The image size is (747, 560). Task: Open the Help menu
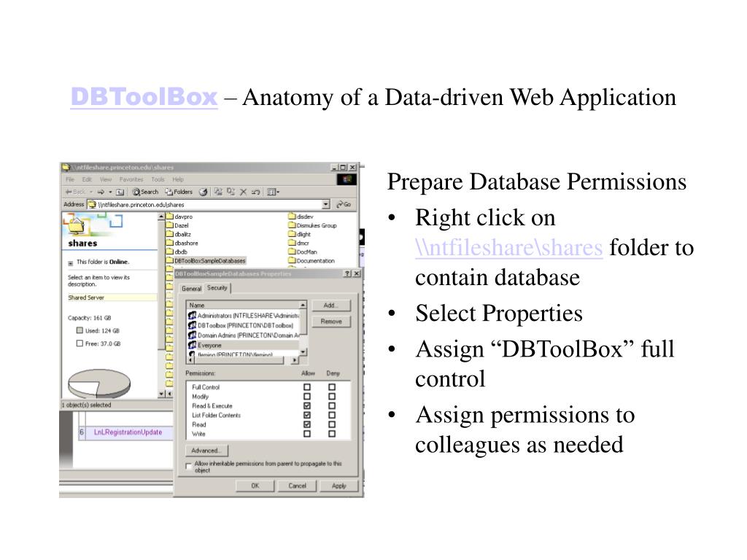(178, 179)
